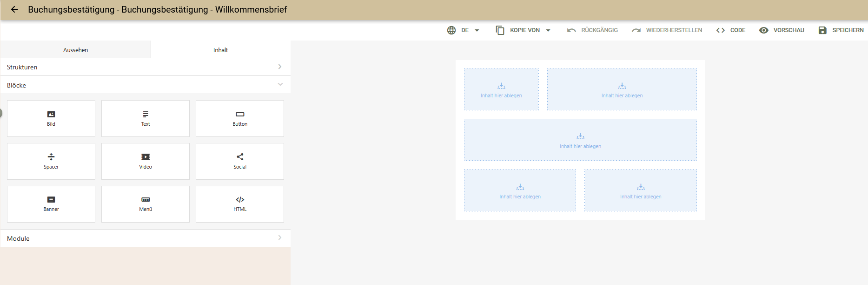Click the middle drop zone download icon

pyautogui.click(x=581, y=136)
